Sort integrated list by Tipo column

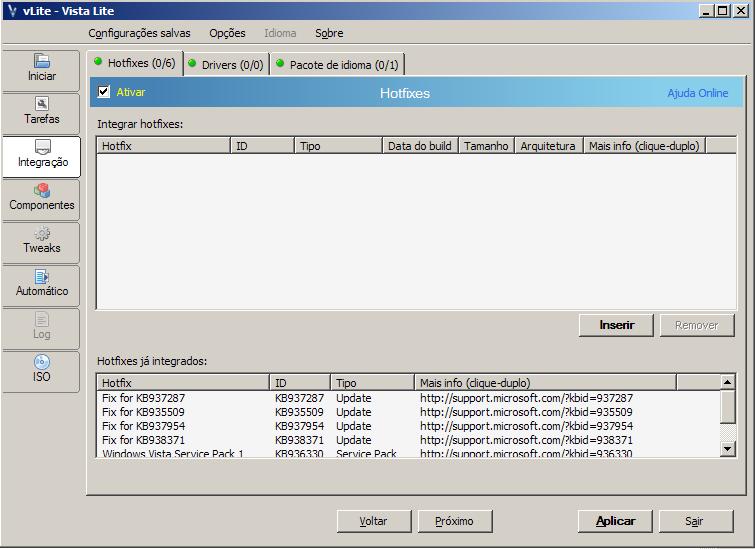point(372,383)
